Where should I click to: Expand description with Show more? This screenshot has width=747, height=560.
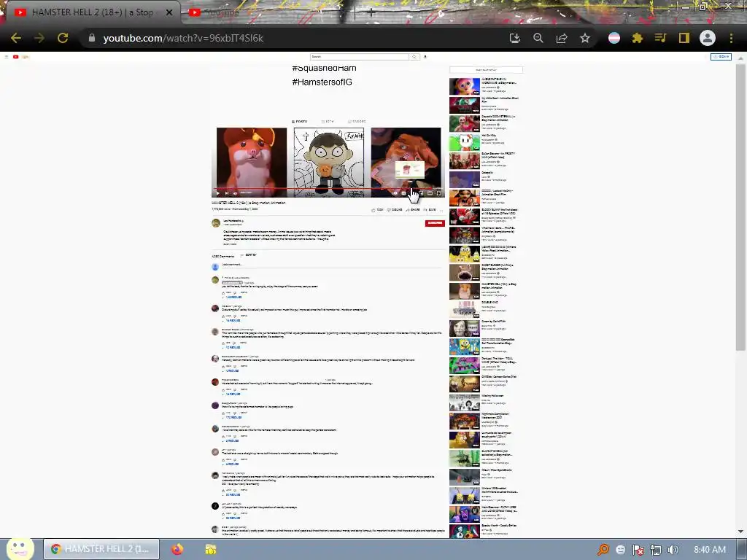coord(230,244)
